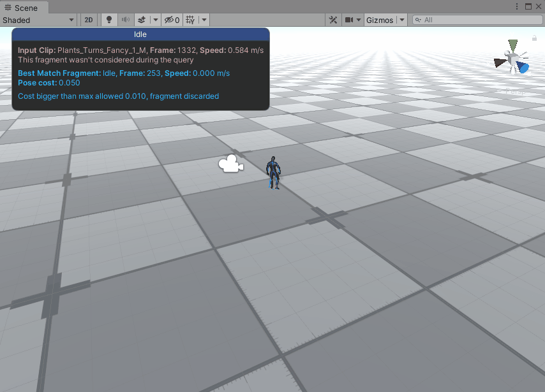Click the gizmo center cube
The image size is (545, 392).
point(512,59)
